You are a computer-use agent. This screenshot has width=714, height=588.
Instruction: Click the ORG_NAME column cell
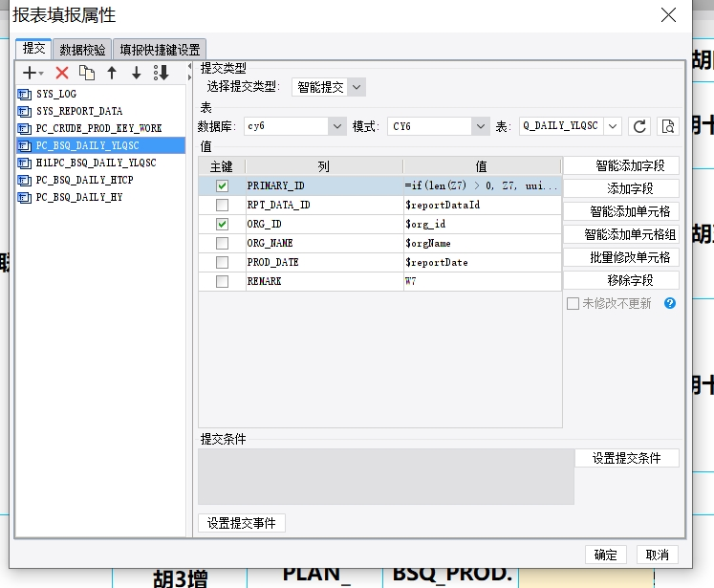pyautogui.click(x=324, y=243)
